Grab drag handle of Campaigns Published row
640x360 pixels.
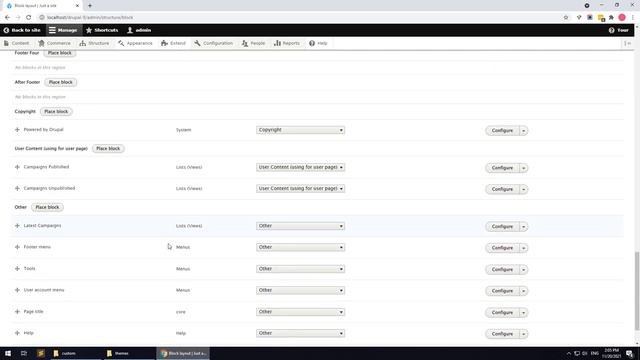[17, 167]
